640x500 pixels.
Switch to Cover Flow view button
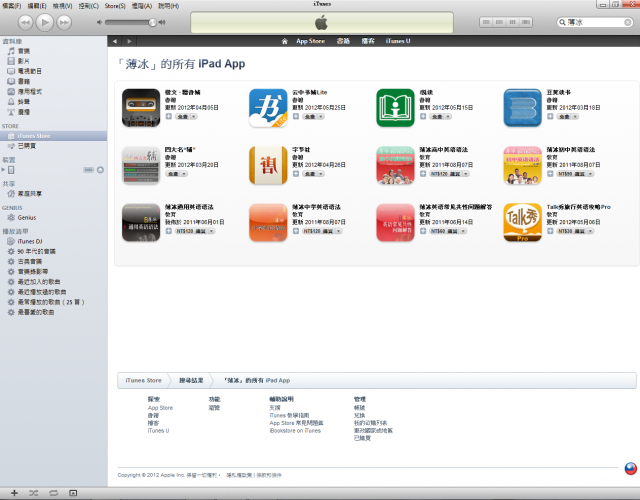[526, 22]
